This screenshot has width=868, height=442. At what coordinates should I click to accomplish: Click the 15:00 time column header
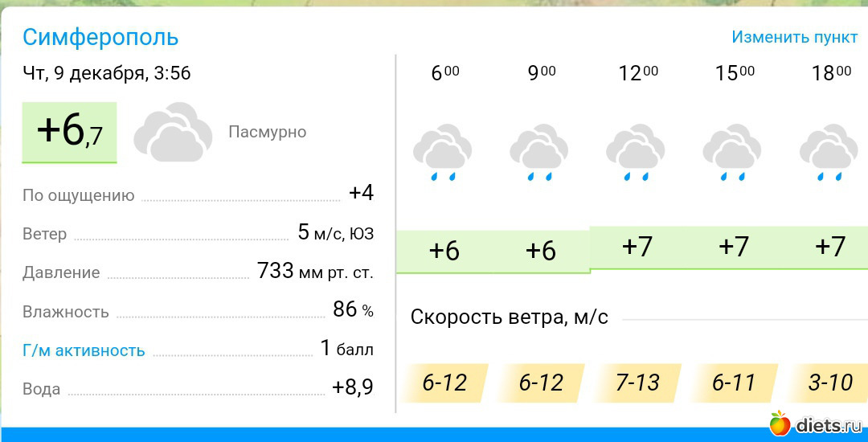(x=735, y=74)
